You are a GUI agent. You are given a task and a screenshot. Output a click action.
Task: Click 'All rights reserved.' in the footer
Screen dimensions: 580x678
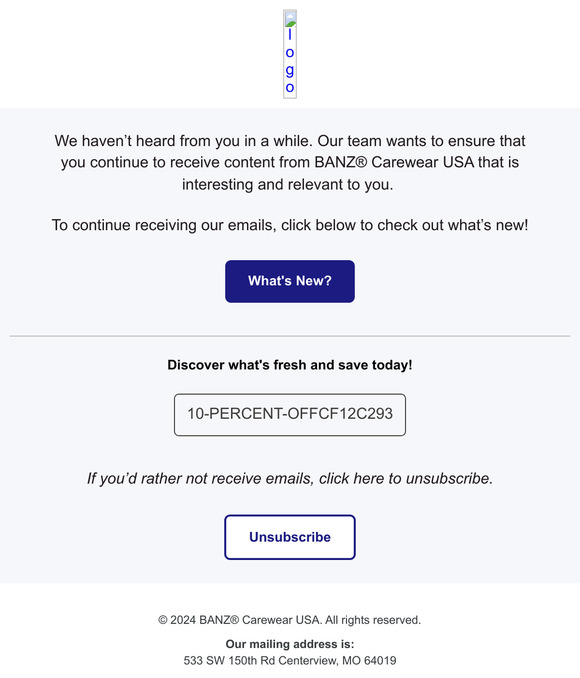click(x=373, y=620)
